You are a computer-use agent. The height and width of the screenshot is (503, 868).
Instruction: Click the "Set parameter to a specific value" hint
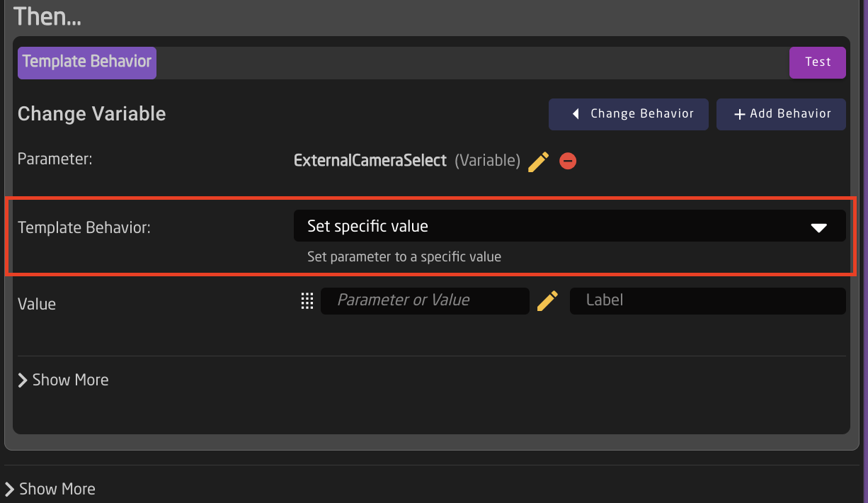click(x=404, y=257)
